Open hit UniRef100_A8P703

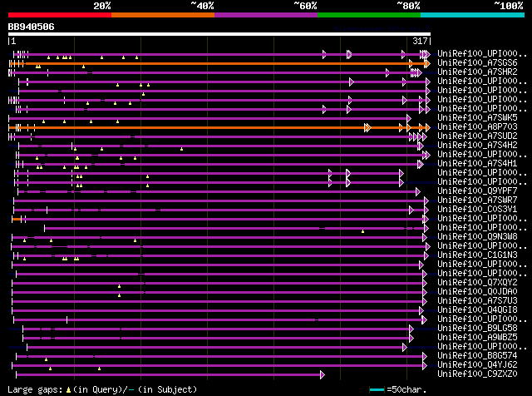click(477, 127)
